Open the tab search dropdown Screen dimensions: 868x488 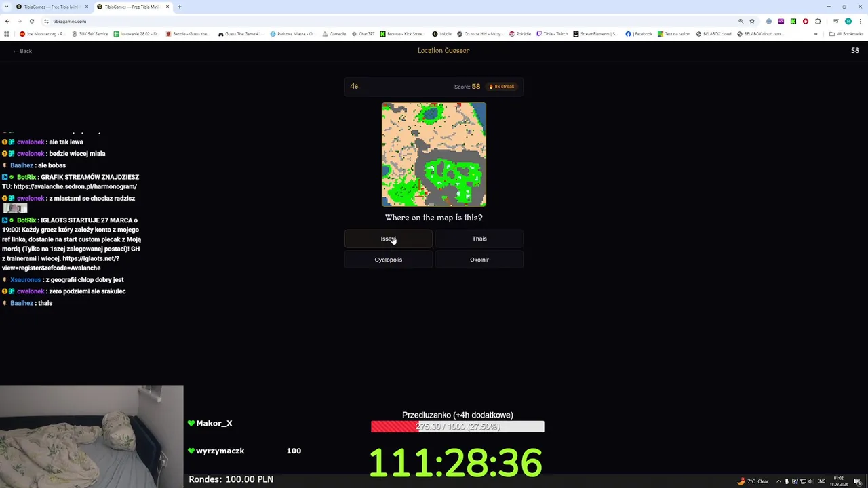tap(6, 7)
